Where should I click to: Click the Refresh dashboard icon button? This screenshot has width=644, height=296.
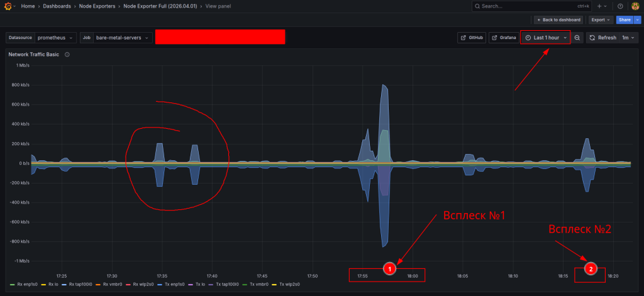[603, 38]
